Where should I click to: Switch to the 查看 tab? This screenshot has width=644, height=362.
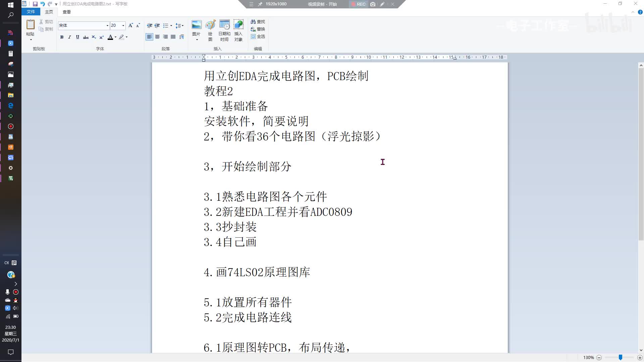pyautogui.click(x=67, y=12)
